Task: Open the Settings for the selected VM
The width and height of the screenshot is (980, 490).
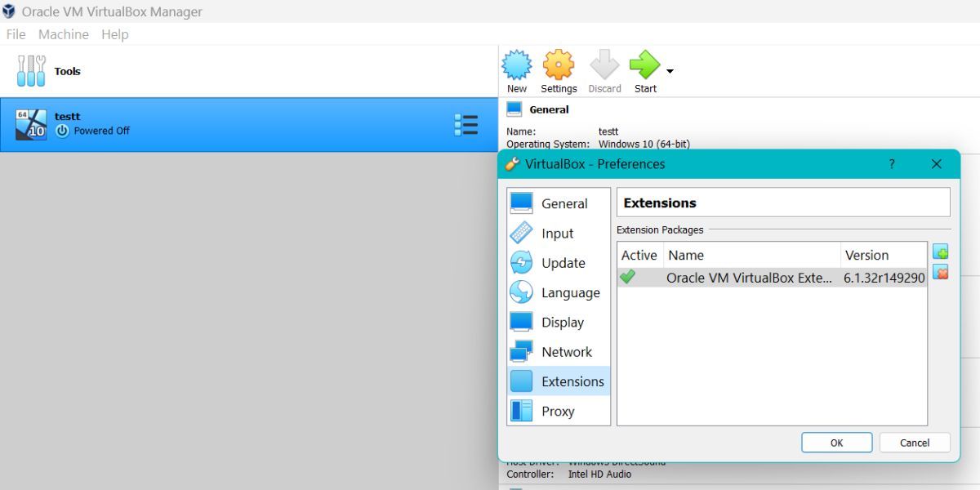Action: coord(559,70)
